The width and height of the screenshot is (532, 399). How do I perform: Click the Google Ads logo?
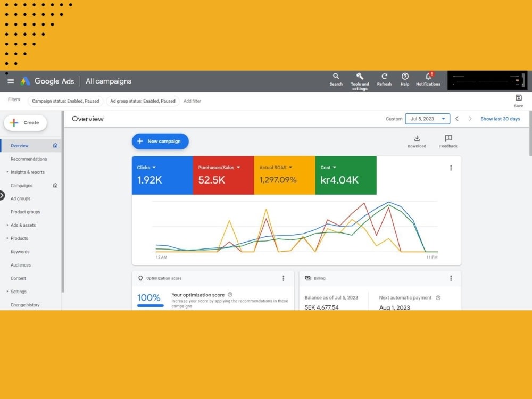point(47,81)
